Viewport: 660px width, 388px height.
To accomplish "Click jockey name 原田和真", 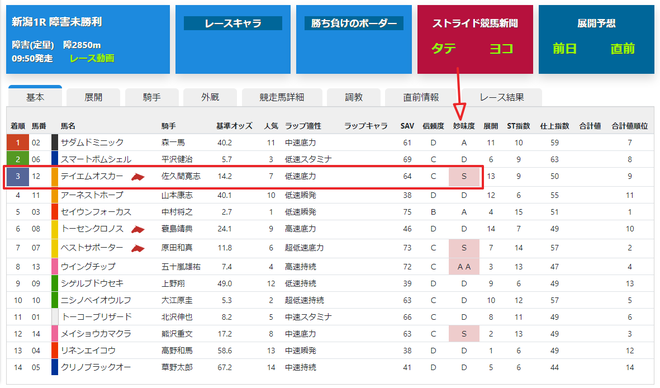I will pos(177,248).
